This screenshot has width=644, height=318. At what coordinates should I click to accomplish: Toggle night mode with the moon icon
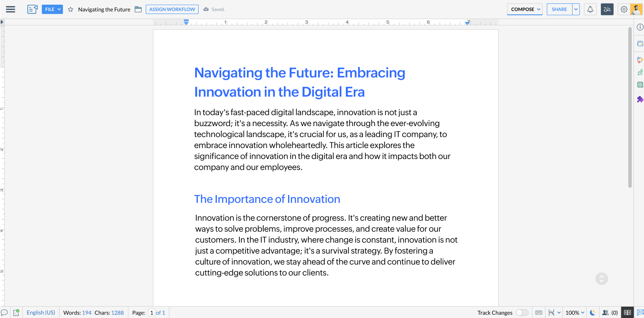[593, 313]
